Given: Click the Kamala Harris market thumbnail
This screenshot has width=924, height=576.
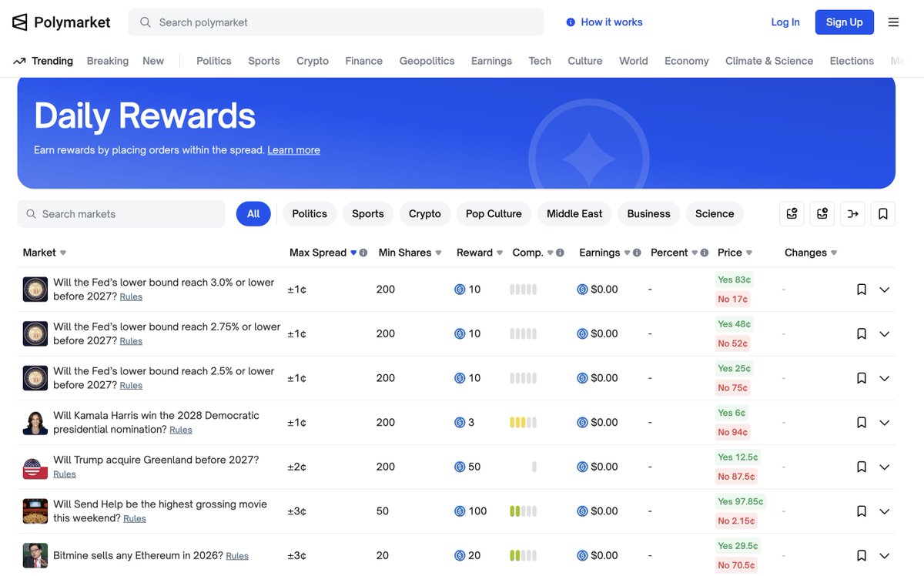Looking at the screenshot, I should [35, 422].
